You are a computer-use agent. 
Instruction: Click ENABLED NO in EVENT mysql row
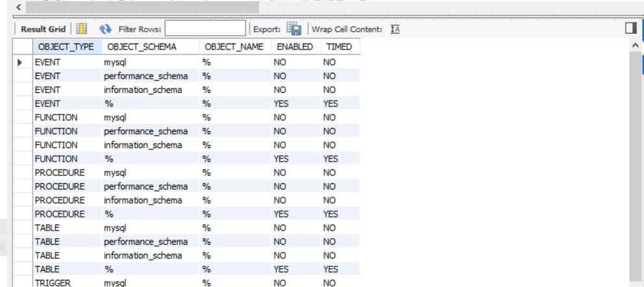296,62
